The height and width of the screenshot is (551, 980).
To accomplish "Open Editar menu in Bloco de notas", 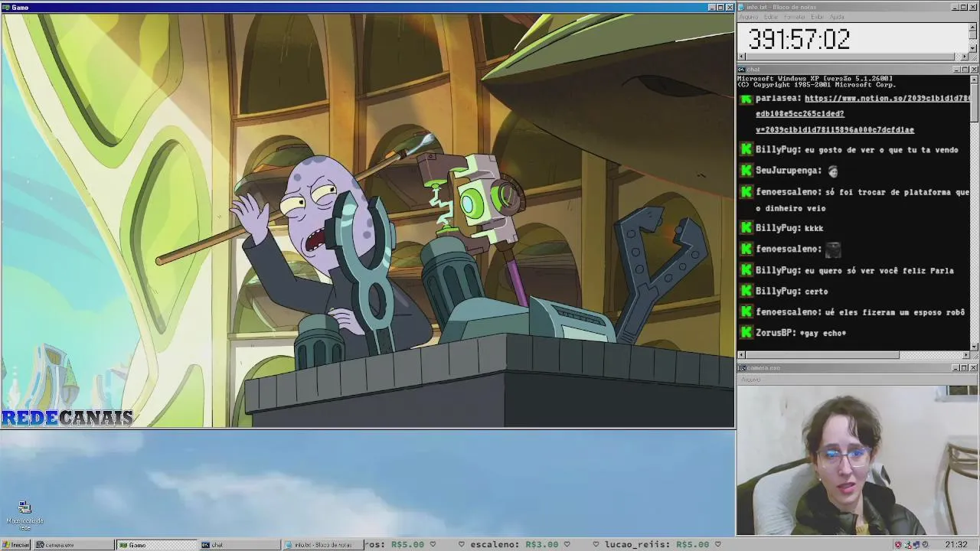I will coord(771,17).
